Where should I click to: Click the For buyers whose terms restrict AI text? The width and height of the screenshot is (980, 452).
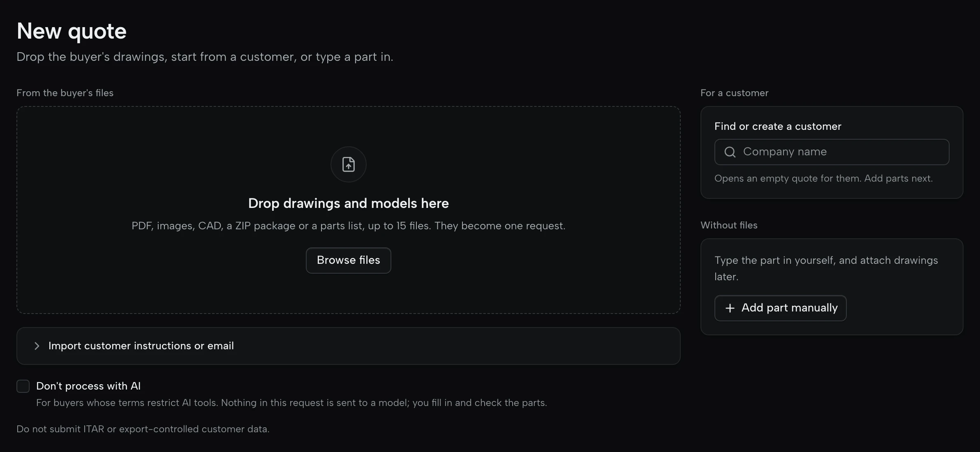pos(291,403)
